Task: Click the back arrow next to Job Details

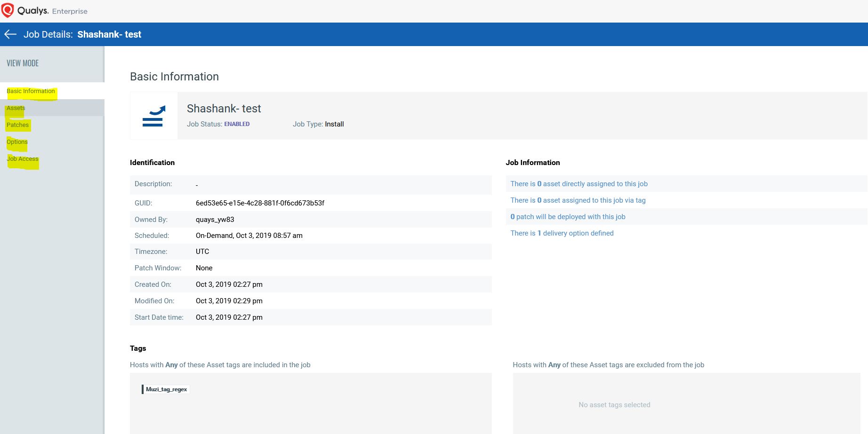Action: [x=10, y=34]
